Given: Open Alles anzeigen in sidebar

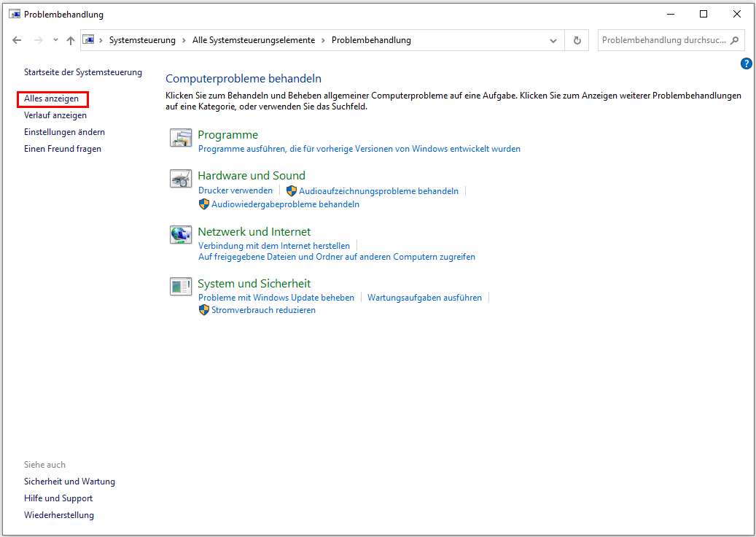Looking at the screenshot, I should pyautogui.click(x=51, y=98).
